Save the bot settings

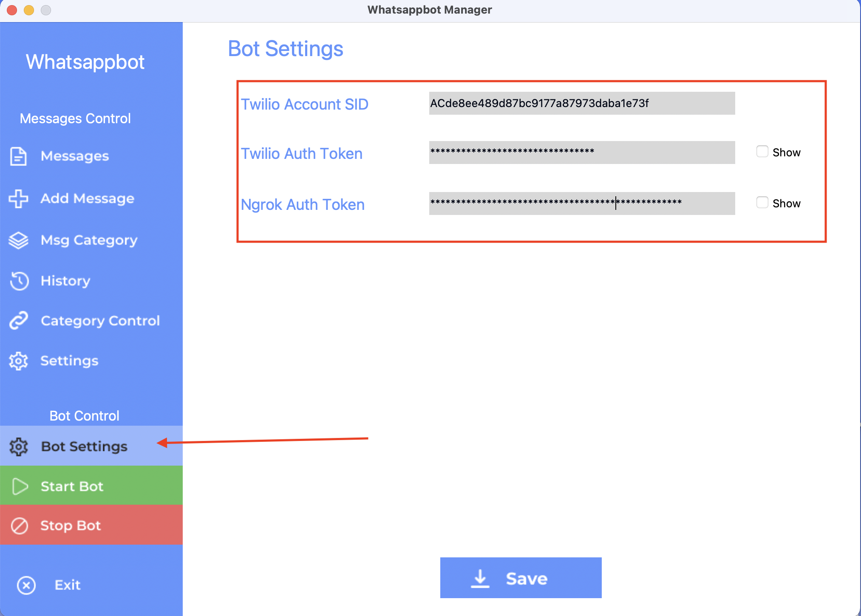coord(521,578)
